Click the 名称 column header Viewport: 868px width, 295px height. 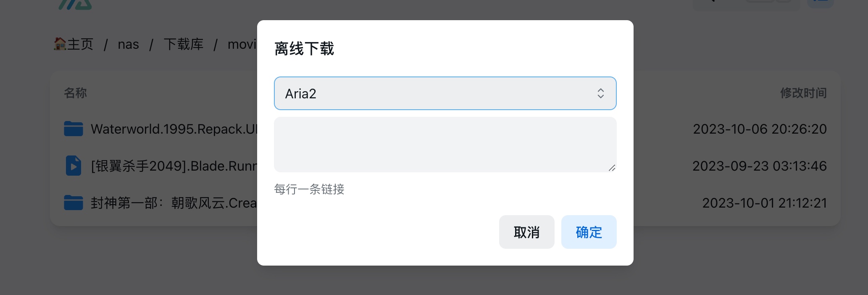point(76,93)
